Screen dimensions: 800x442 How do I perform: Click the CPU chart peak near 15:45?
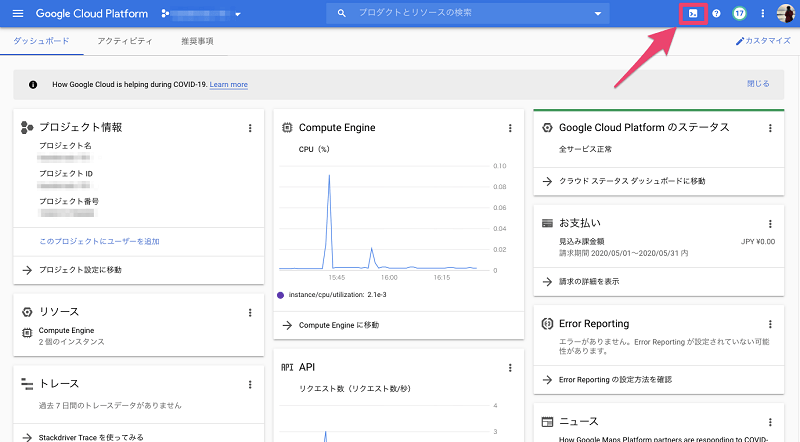[329, 176]
